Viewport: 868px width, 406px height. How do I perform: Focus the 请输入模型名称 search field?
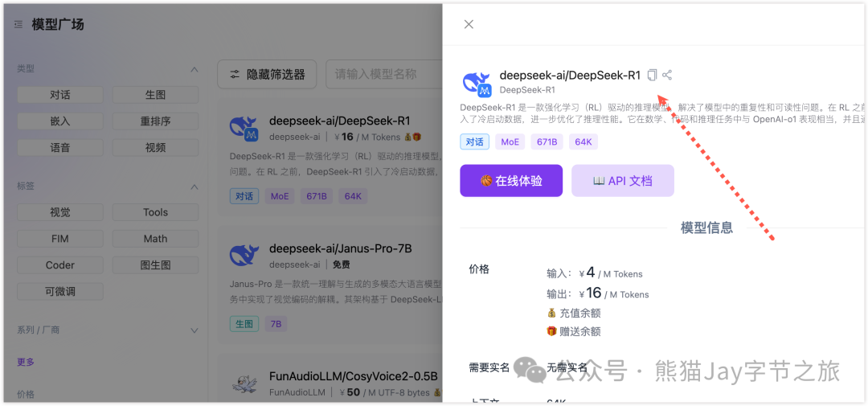[x=383, y=74]
